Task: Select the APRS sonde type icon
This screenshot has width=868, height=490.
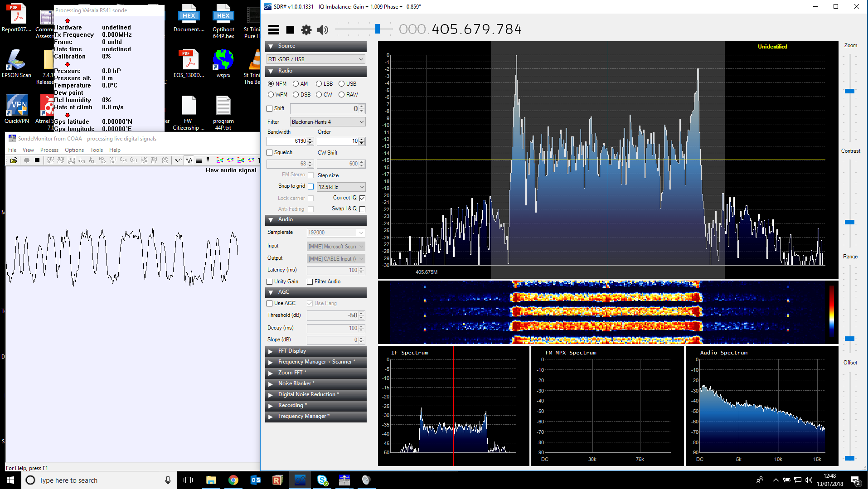Action: click(165, 160)
